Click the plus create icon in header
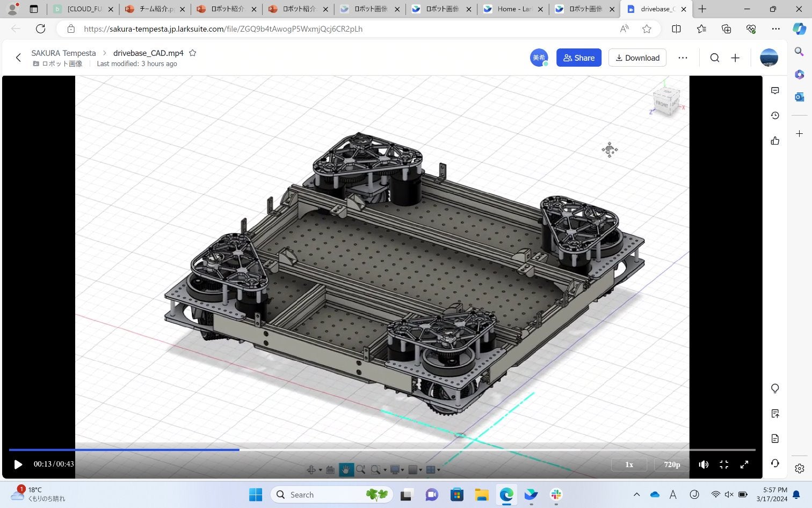Image resolution: width=812 pixels, height=508 pixels. [735, 58]
